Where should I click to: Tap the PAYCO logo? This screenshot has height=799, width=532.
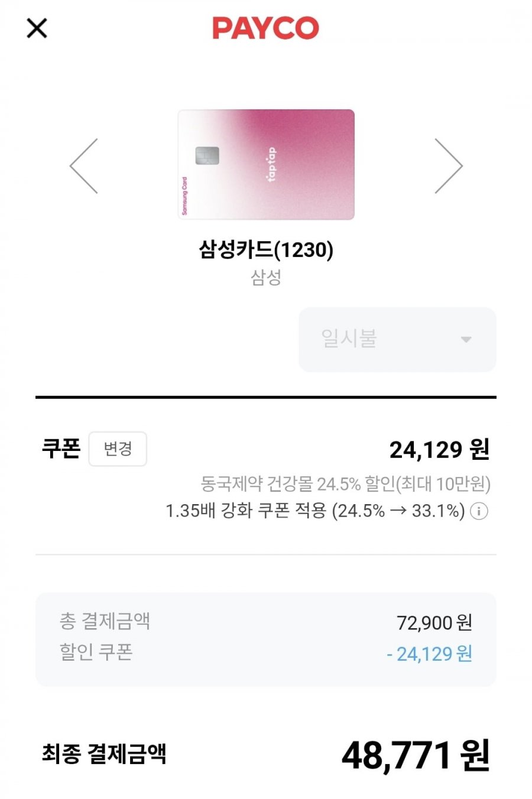tap(265, 28)
